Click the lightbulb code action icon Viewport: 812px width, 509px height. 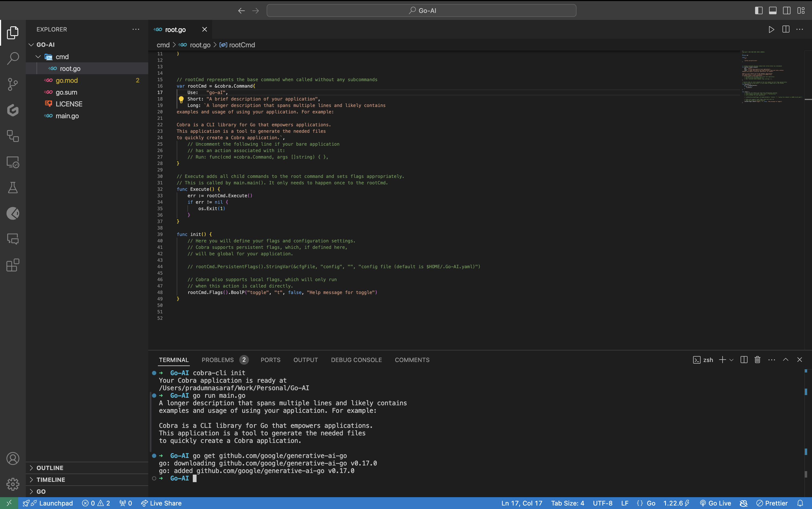pyautogui.click(x=181, y=99)
